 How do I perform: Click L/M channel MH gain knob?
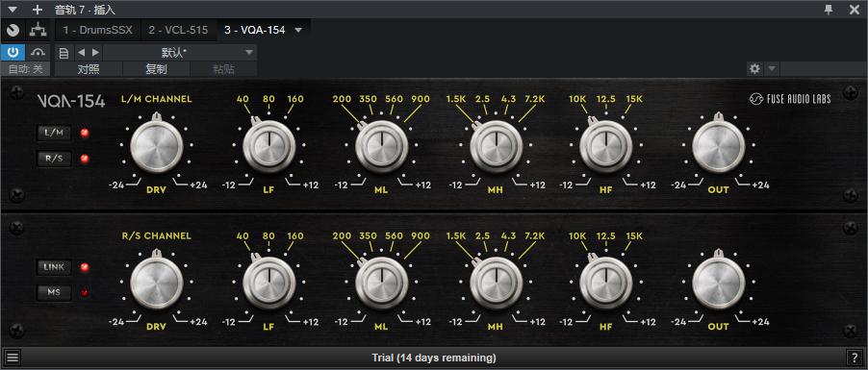coord(497,146)
